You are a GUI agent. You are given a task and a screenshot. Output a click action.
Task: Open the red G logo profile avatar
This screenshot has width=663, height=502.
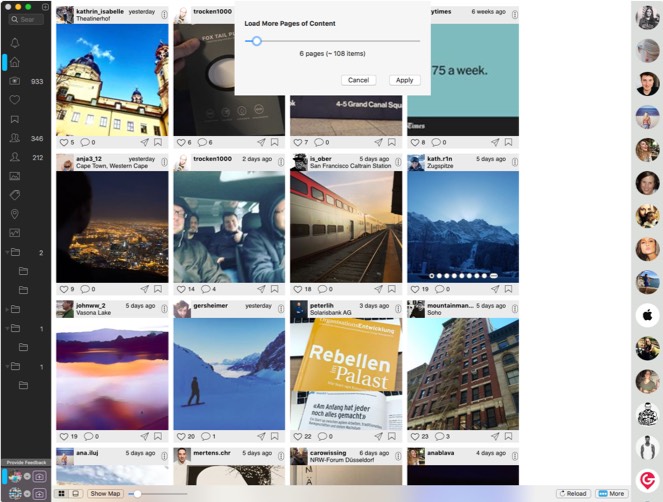point(647,480)
